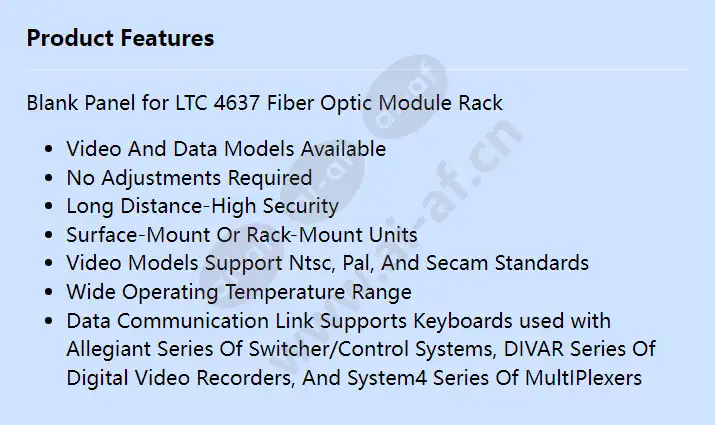
Task: Click the Digital Video Recorders text line
Action: (x=354, y=378)
